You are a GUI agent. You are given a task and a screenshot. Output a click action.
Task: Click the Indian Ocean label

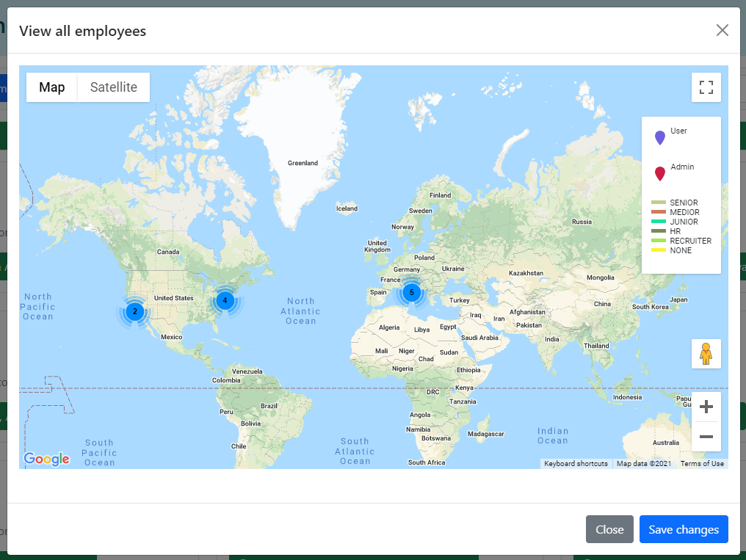pyautogui.click(x=552, y=436)
